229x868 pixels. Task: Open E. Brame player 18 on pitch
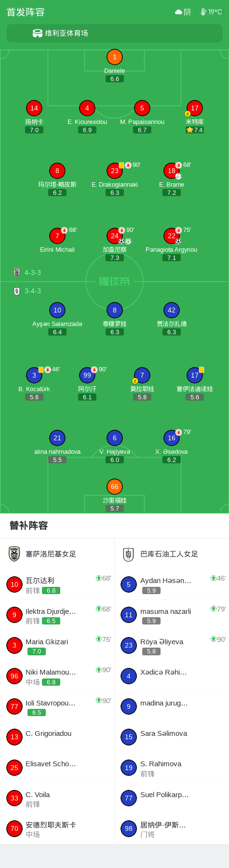(x=172, y=171)
